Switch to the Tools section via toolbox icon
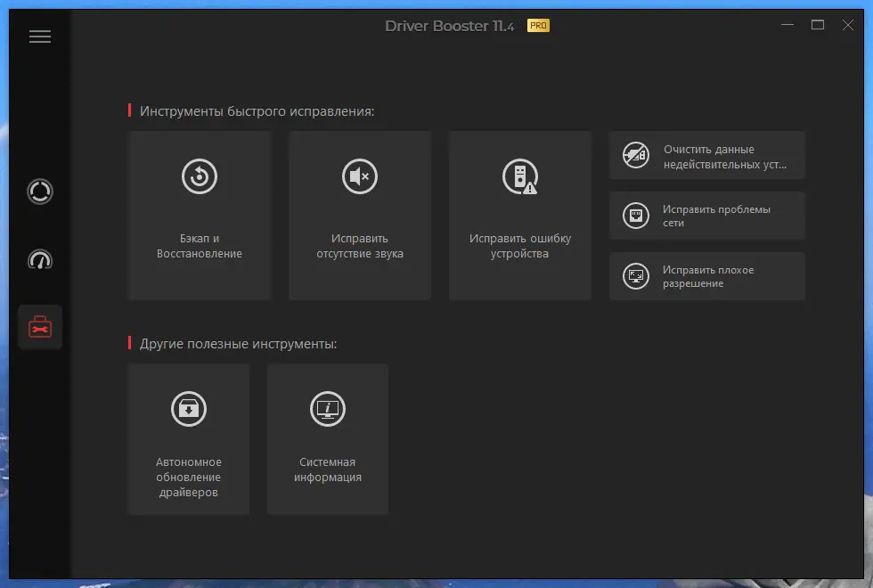The height and width of the screenshot is (588, 873). click(39, 326)
